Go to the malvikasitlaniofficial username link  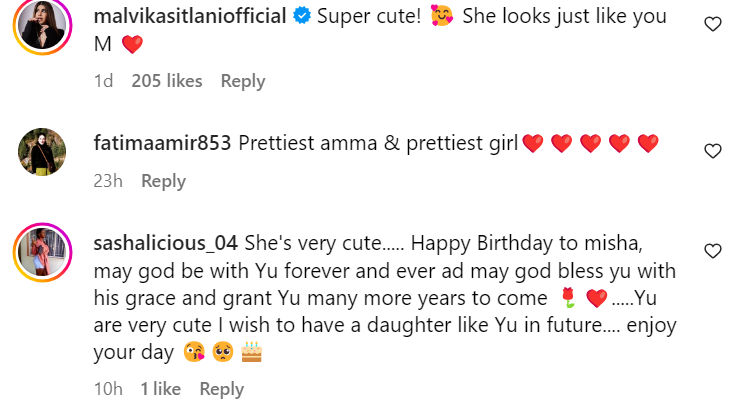point(203,18)
